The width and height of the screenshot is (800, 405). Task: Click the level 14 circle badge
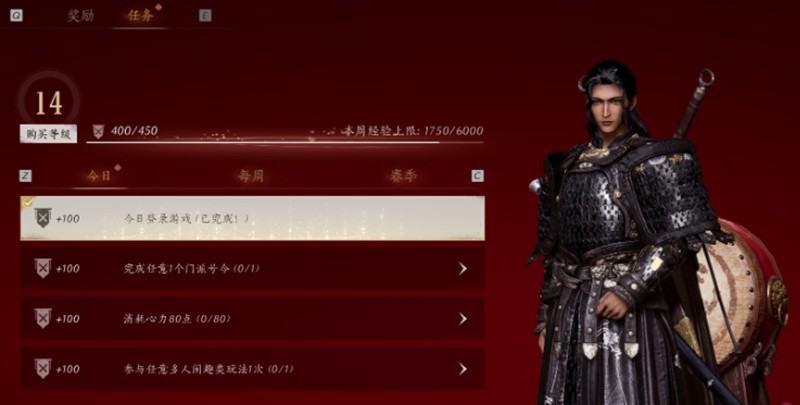(48, 103)
